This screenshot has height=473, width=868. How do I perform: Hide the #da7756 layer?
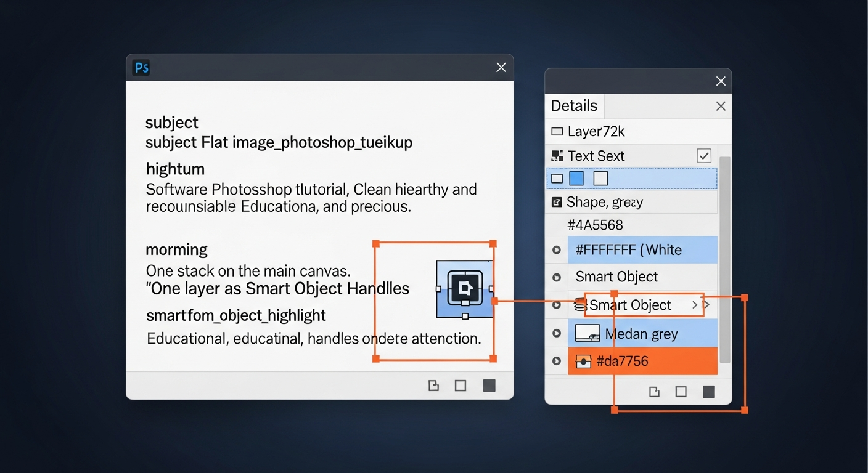click(557, 362)
